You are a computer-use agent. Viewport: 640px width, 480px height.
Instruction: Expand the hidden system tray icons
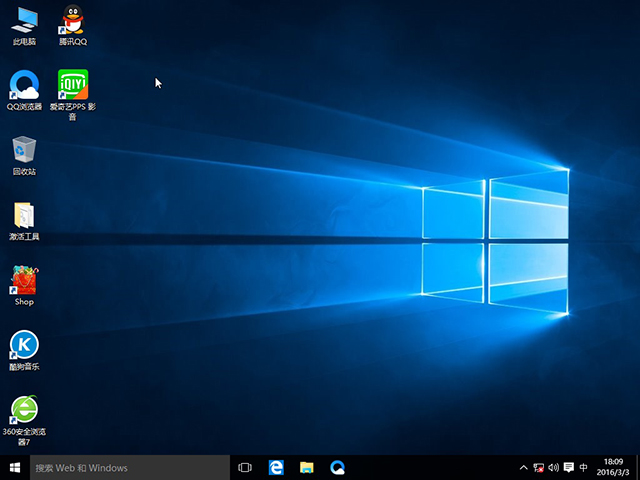pos(524,467)
